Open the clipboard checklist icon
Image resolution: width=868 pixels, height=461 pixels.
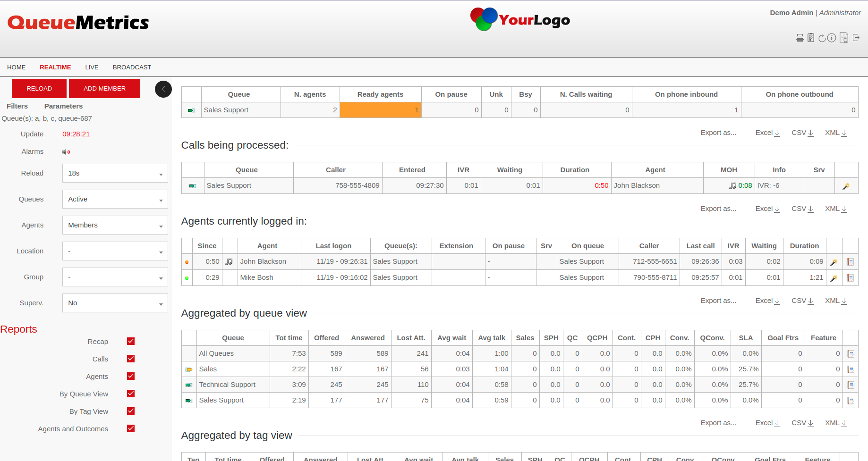(x=811, y=38)
